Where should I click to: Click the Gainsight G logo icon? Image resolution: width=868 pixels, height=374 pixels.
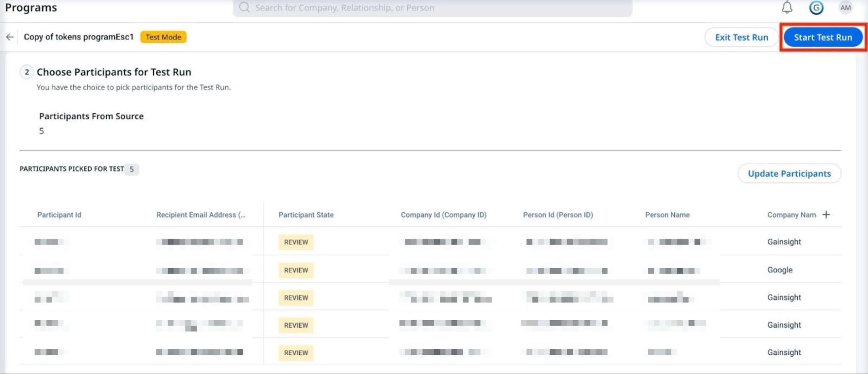816,7
